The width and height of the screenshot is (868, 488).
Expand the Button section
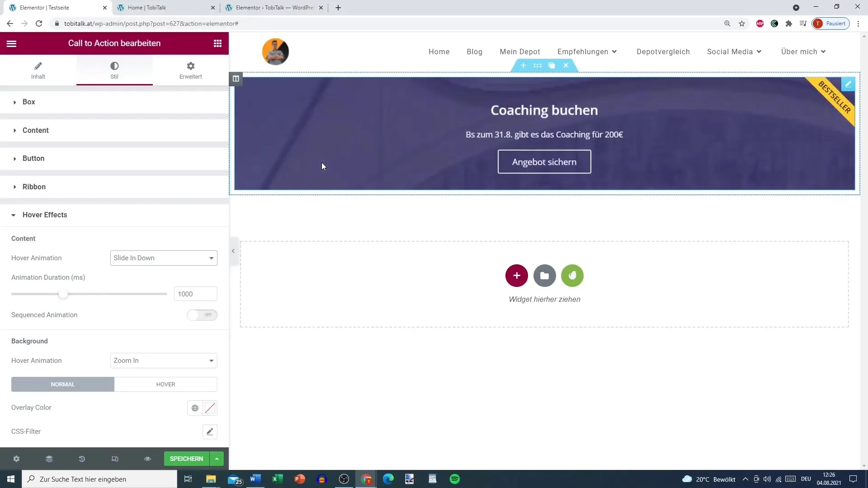[114, 159]
